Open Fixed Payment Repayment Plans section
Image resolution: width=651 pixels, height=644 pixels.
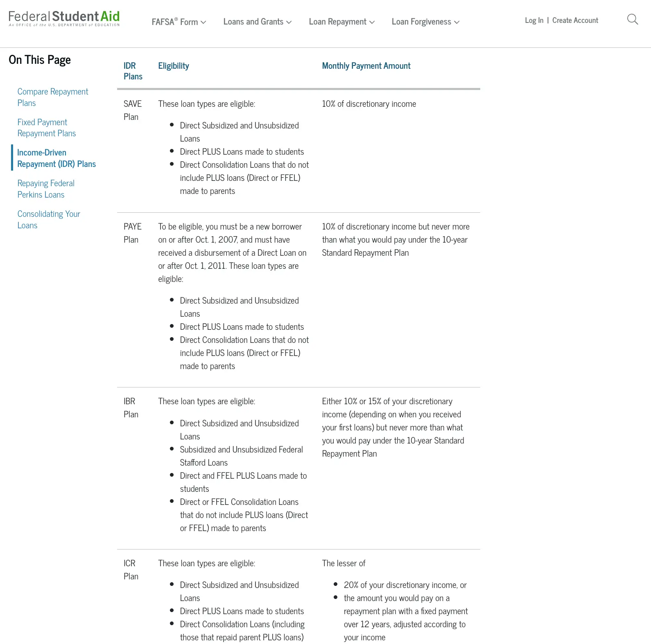(x=46, y=127)
